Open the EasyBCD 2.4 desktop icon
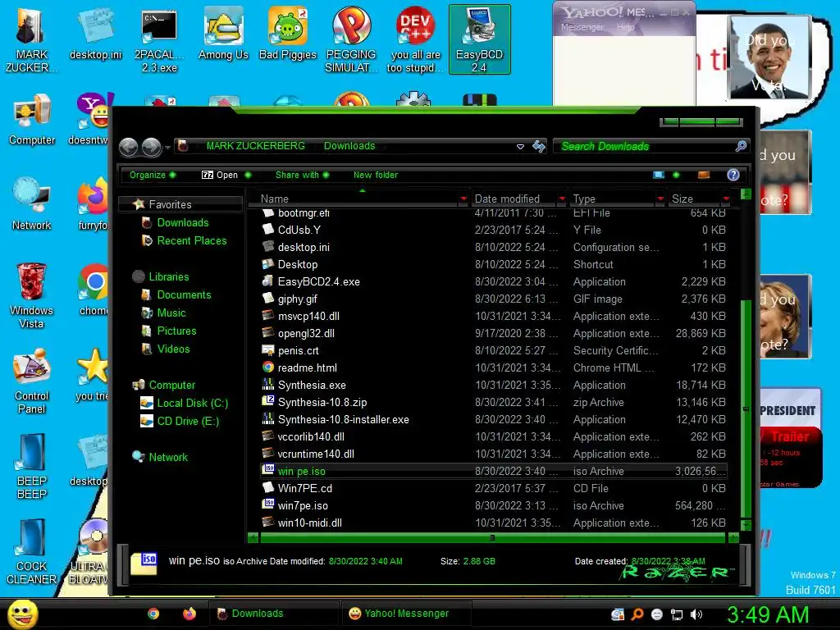 [x=479, y=39]
